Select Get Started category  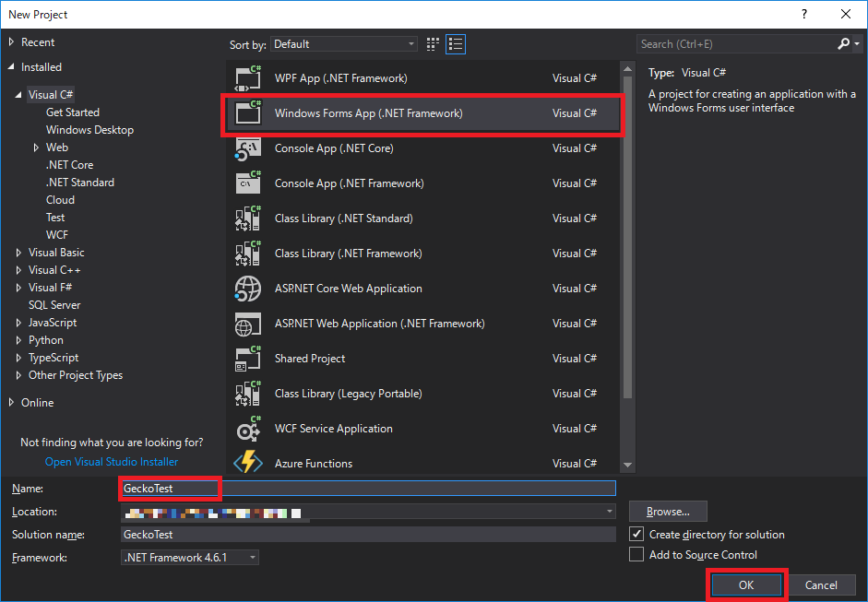(x=73, y=112)
